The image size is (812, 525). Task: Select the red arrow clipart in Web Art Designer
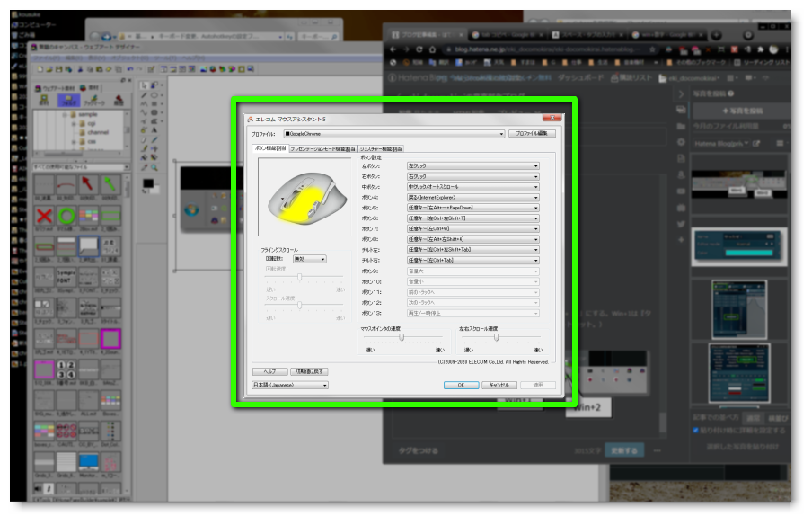(88, 184)
